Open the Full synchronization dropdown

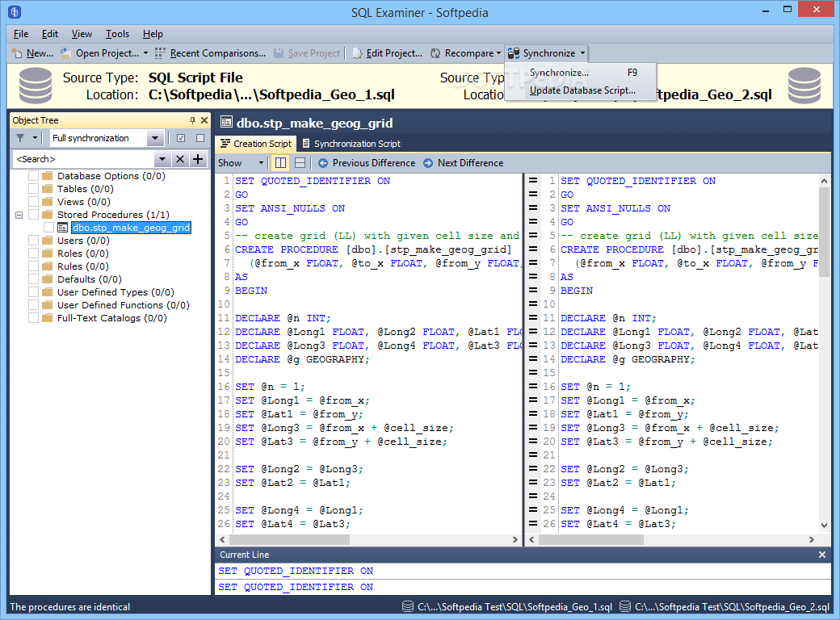155,138
